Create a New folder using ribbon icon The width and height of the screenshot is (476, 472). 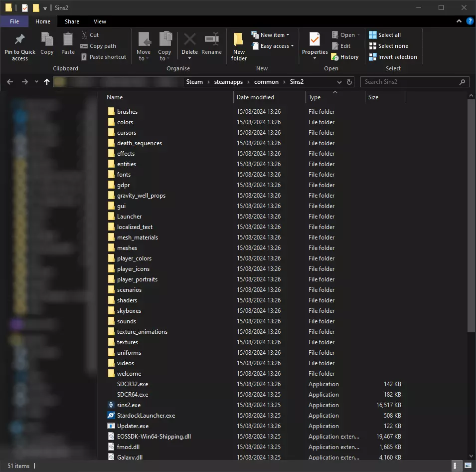coord(239,40)
